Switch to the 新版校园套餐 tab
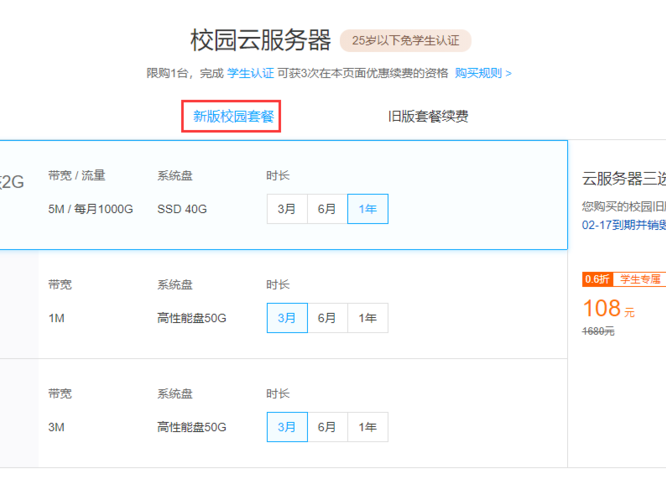The width and height of the screenshot is (666, 500). click(233, 116)
